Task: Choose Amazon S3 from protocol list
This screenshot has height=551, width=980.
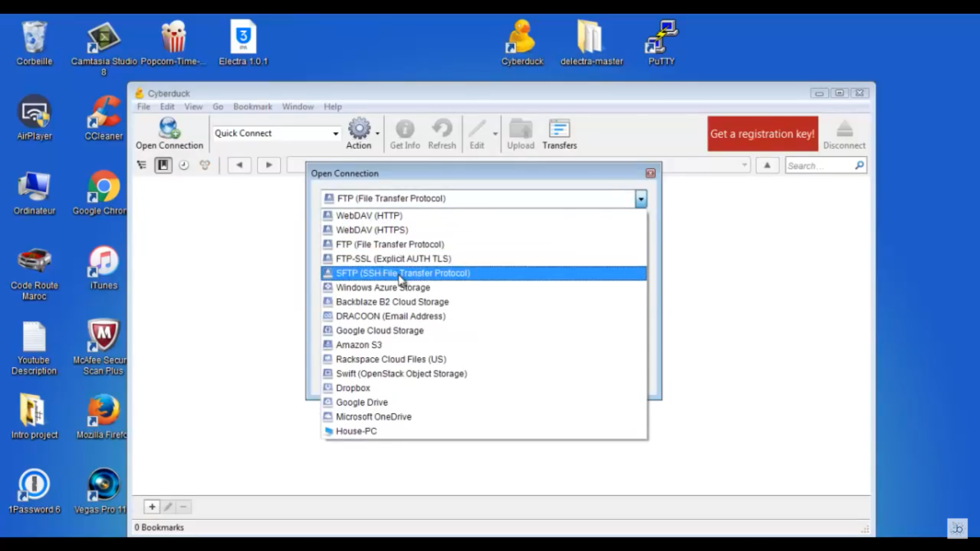Action: pyautogui.click(x=358, y=345)
